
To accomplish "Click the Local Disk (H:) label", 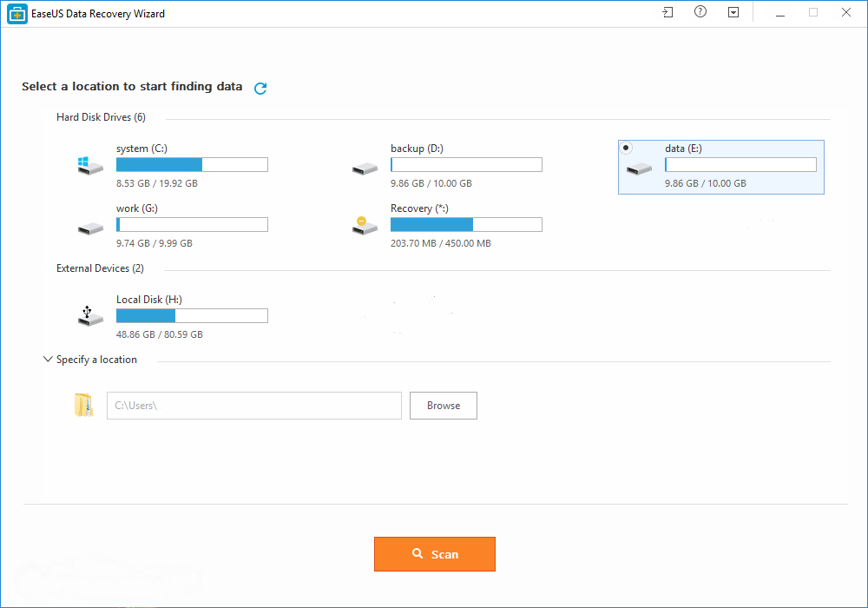I will pyautogui.click(x=149, y=300).
